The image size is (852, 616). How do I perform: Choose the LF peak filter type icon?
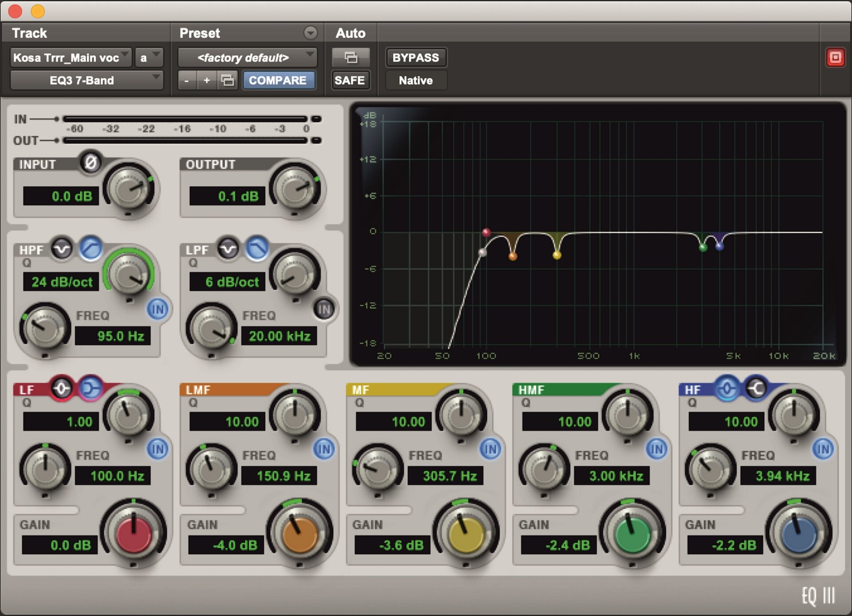[x=62, y=389]
